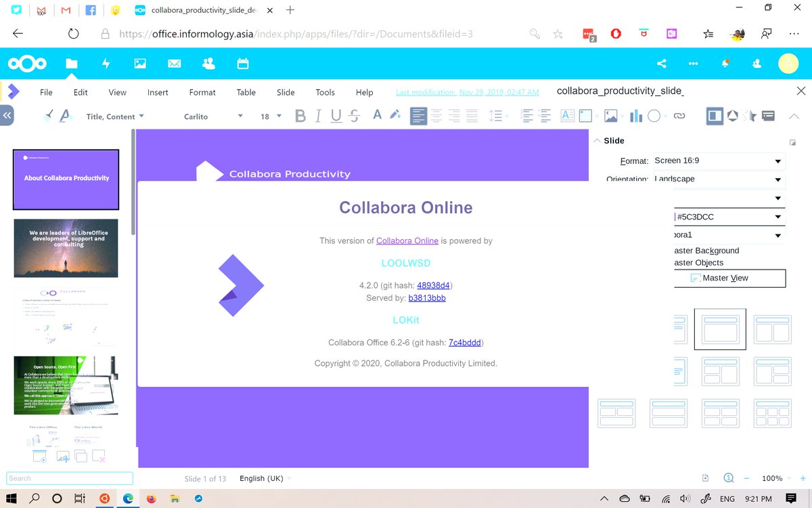Screen dimensions: 812x508
Task: Toggle Bold formatting
Action: (300, 117)
